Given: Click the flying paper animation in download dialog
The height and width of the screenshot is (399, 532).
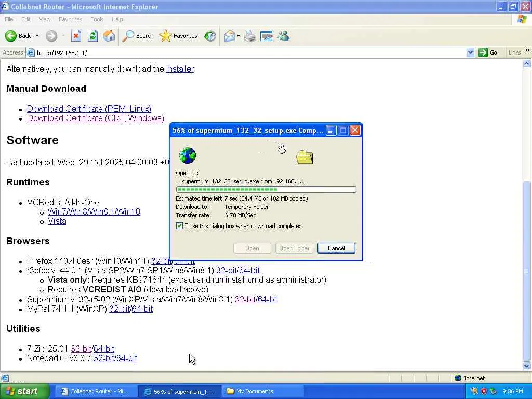Looking at the screenshot, I should tap(282, 149).
